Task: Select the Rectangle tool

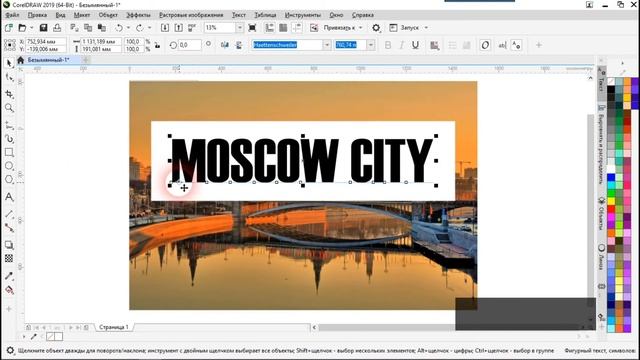Action: coord(9,152)
